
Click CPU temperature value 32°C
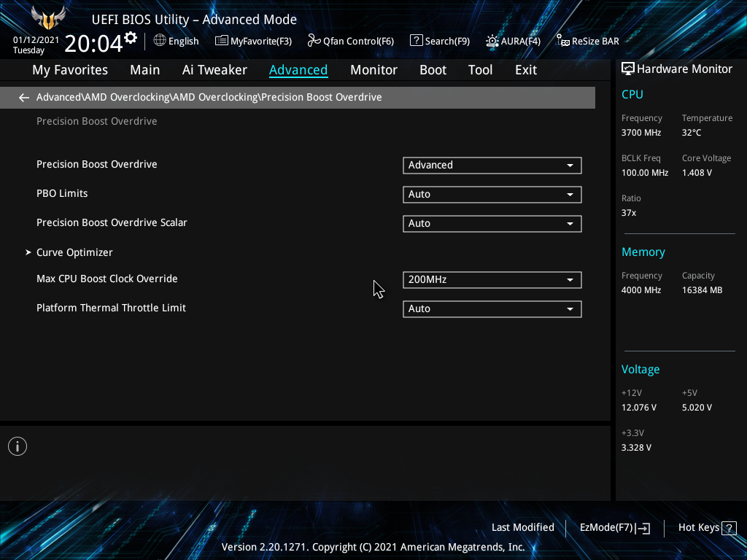click(692, 133)
